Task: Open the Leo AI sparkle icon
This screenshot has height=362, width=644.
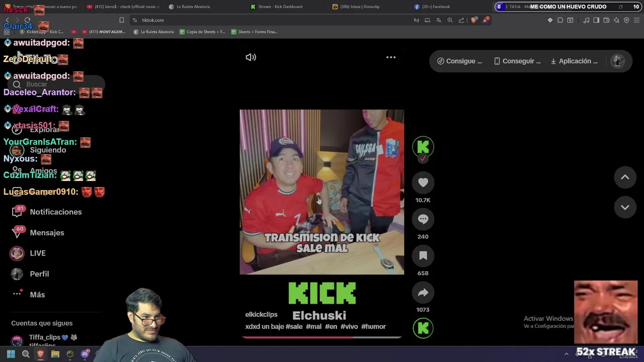Action: pyautogui.click(x=616, y=20)
